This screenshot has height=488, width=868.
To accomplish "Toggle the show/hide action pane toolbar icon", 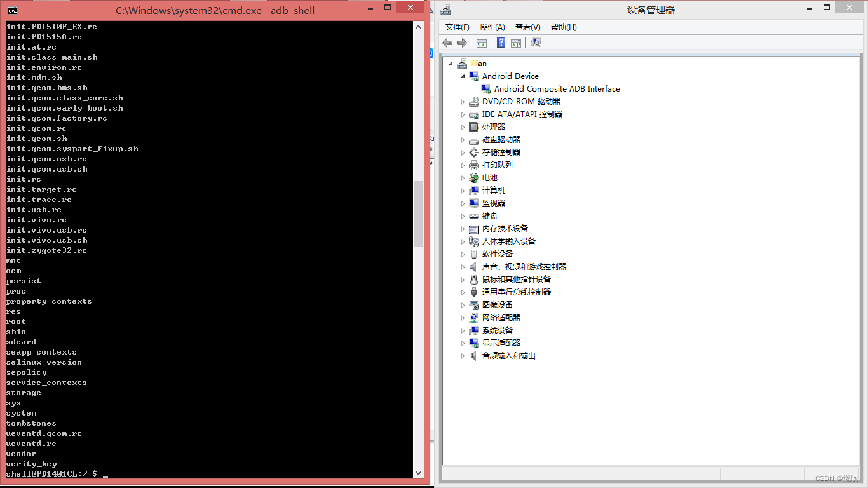I will click(x=516, y=43).
